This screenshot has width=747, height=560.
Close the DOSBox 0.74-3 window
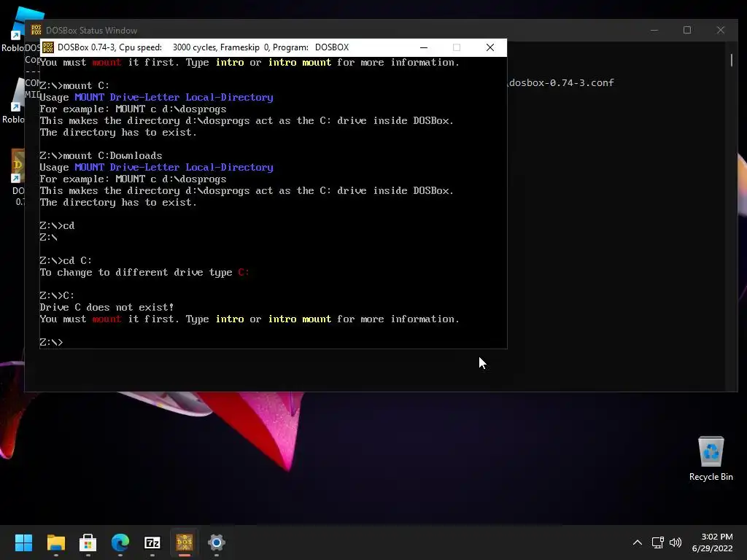(x=489, y=47)
